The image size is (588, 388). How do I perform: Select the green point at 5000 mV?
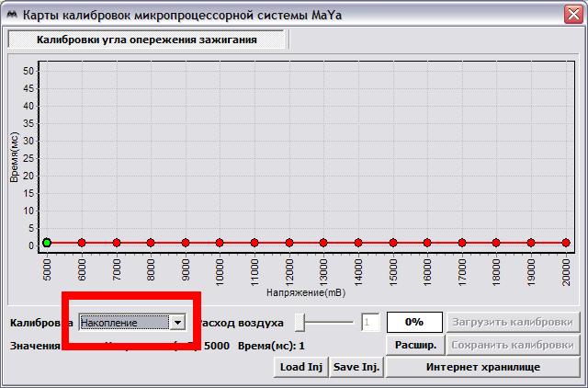(47, 243)
